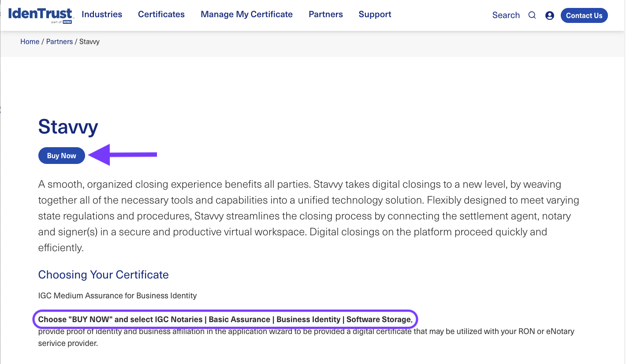Click Partners in the breadcrumb trail
The image size is (626, 364).
point(60,41)
